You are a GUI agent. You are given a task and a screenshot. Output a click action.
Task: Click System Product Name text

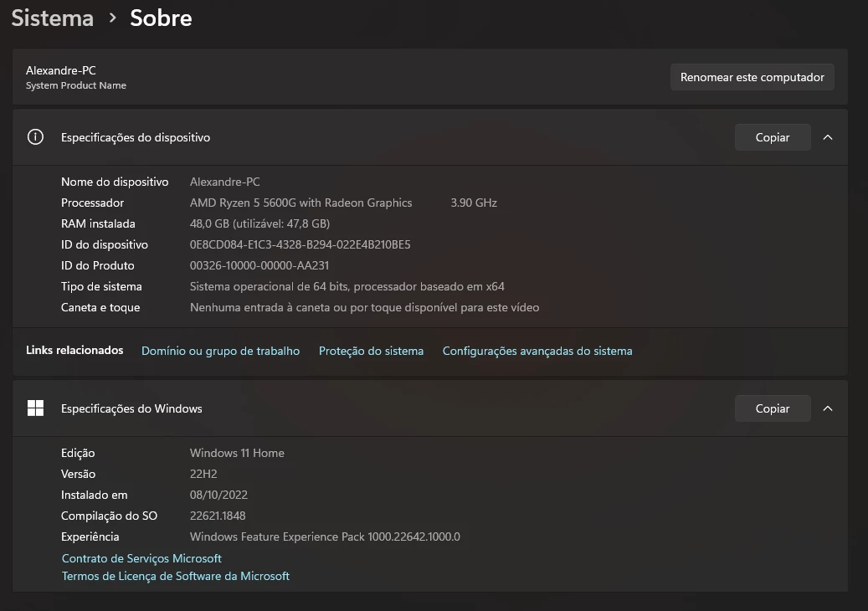click(x=76, y=85)
